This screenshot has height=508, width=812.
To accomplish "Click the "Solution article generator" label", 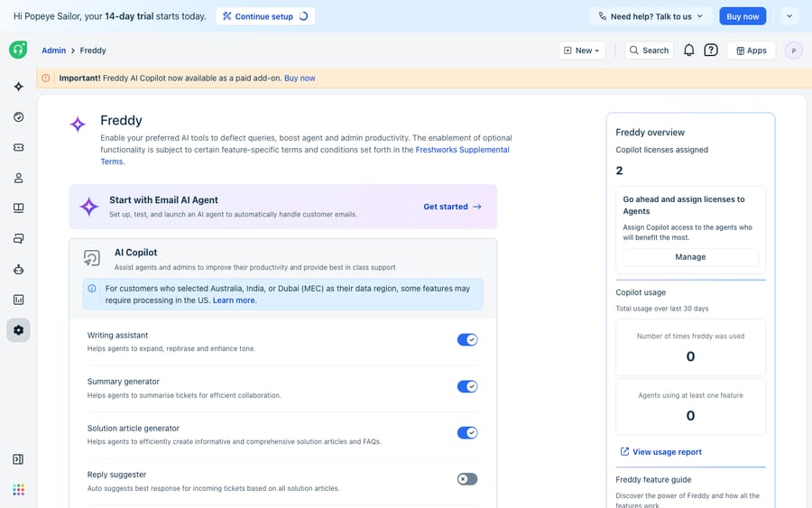I will [134, 429].
